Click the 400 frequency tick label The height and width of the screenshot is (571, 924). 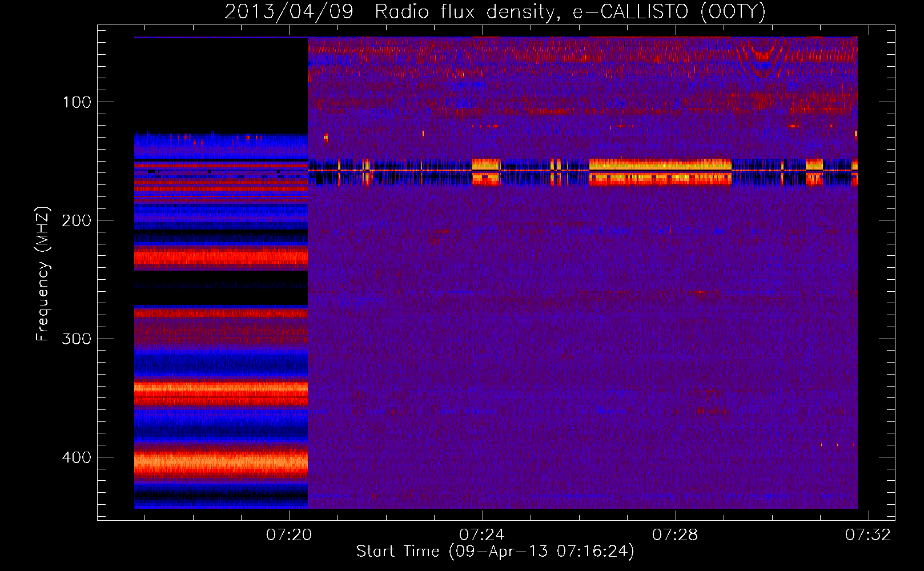pos(77,457)
